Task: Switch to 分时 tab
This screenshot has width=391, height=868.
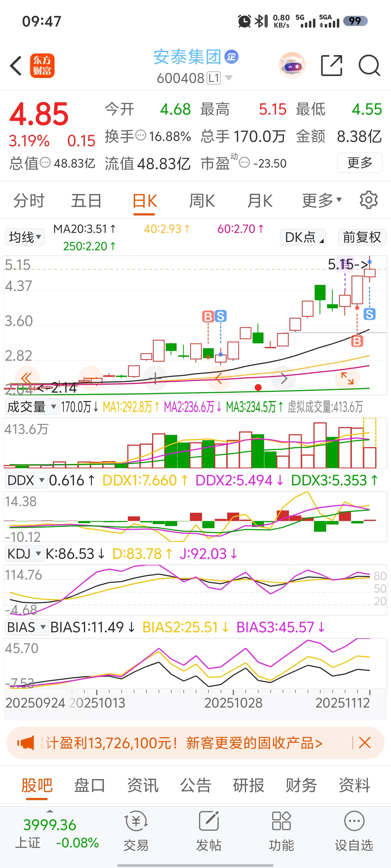Action: 29,201
